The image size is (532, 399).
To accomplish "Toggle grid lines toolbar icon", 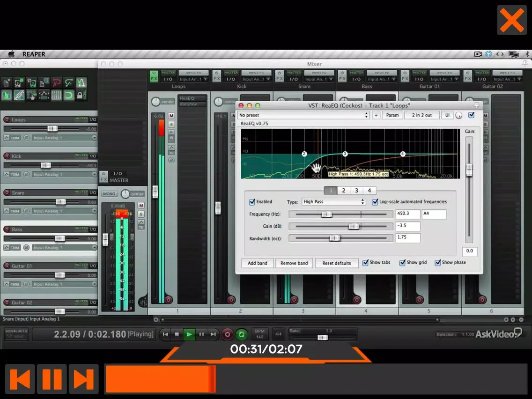I will coord(56,96).
